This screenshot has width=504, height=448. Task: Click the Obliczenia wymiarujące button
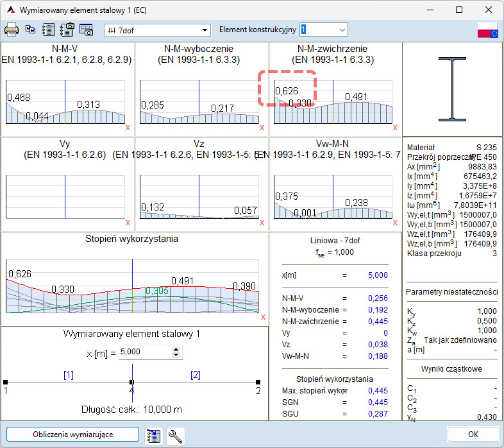coord(72,435)
